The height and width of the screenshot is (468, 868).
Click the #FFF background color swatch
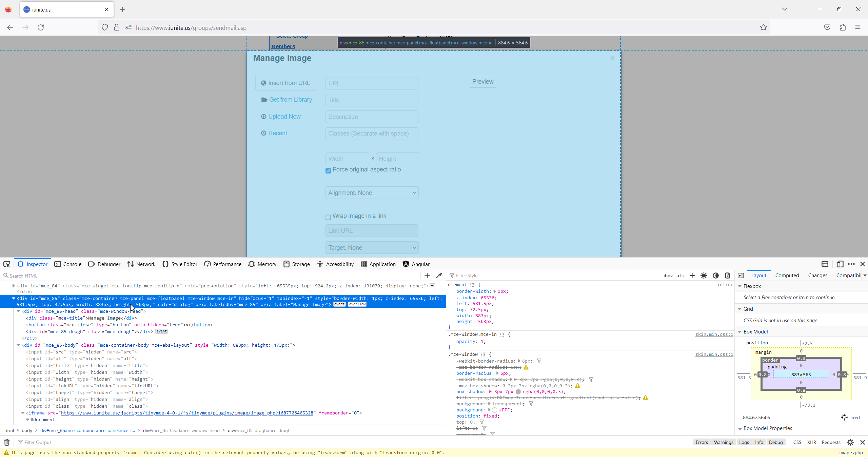(495, 410)
